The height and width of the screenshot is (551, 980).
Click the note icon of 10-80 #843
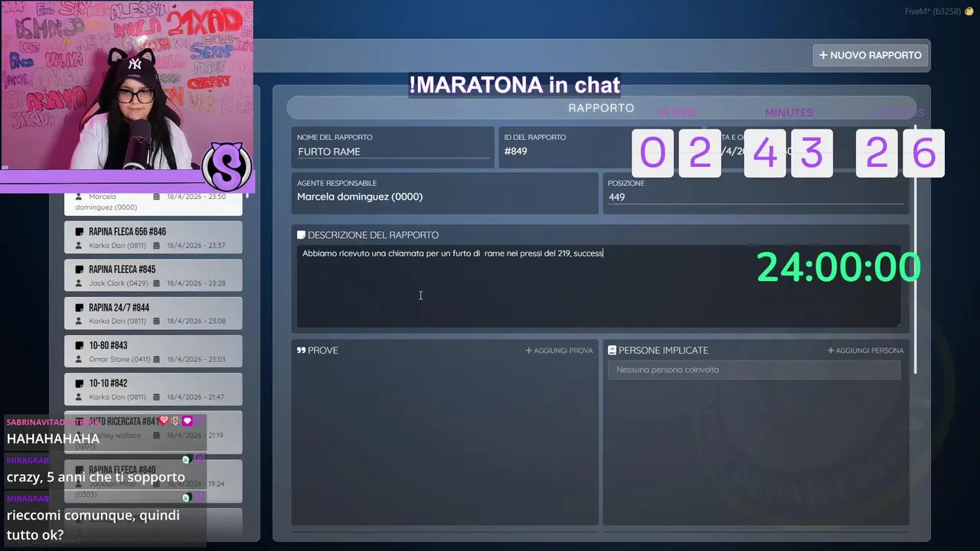79,346
